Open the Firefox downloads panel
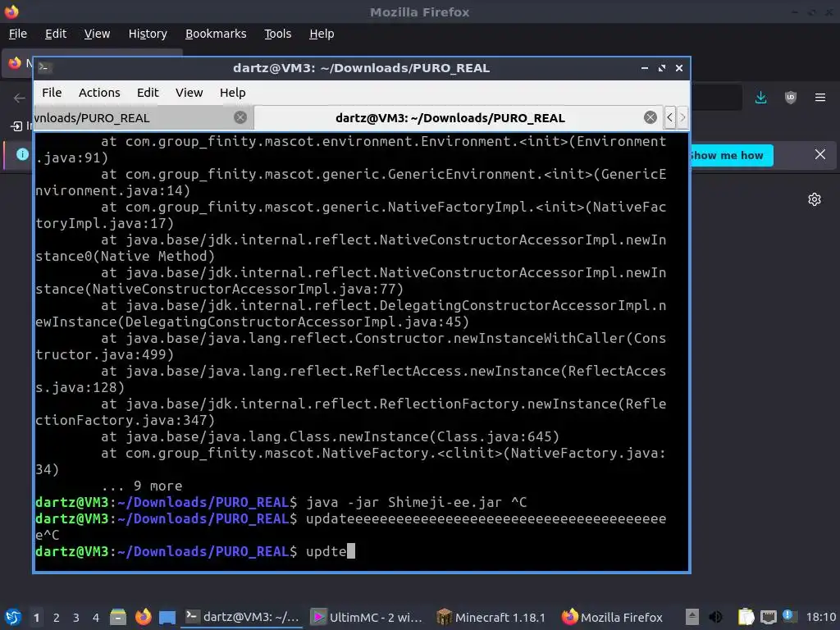Screen dimensions: 840x630 (x=760, y=98)
